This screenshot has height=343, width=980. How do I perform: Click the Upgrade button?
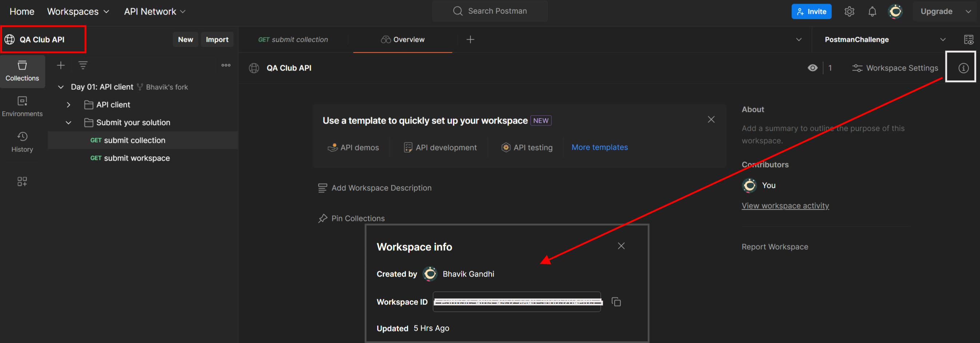point(936,11)
